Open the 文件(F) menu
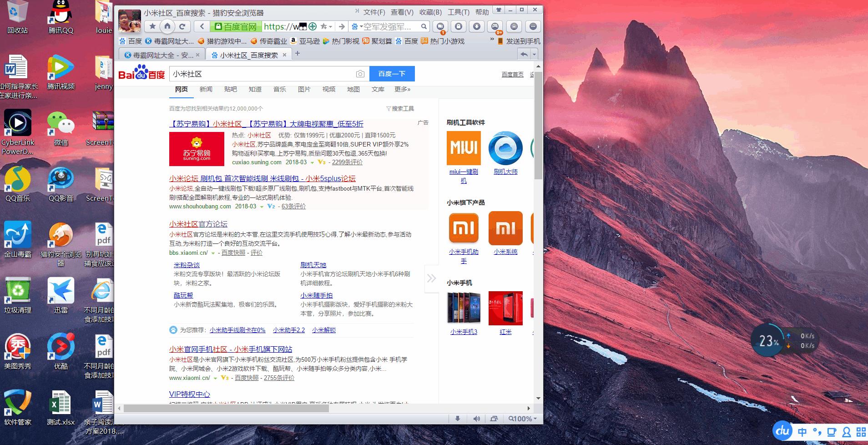 coord(374,12)
